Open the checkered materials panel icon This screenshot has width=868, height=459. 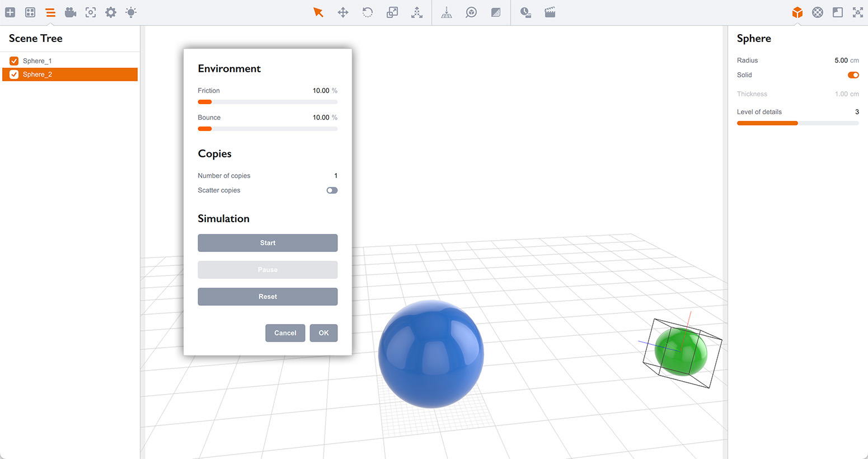[x=818, y=12]
